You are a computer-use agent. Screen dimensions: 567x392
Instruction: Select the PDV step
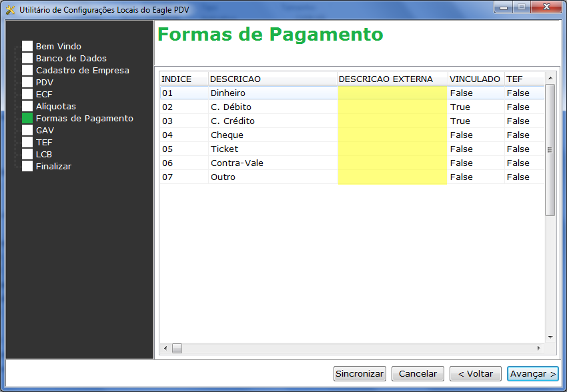(45, 83)
